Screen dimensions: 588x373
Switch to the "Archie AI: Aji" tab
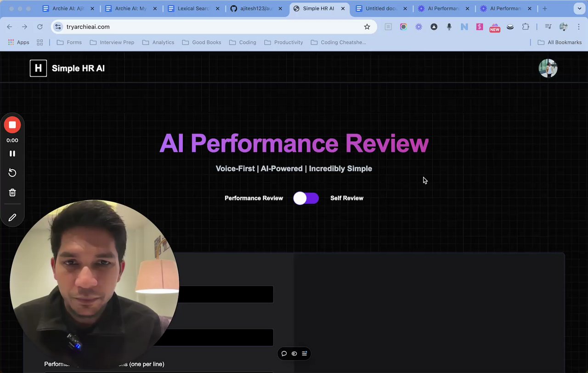pyautogui.click(x=68, y=8)
